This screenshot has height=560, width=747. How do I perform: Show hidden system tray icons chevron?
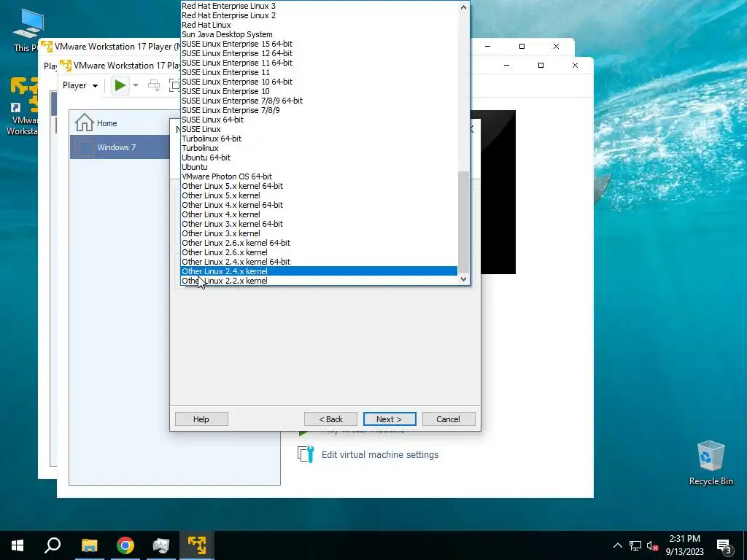coord(617,545)
